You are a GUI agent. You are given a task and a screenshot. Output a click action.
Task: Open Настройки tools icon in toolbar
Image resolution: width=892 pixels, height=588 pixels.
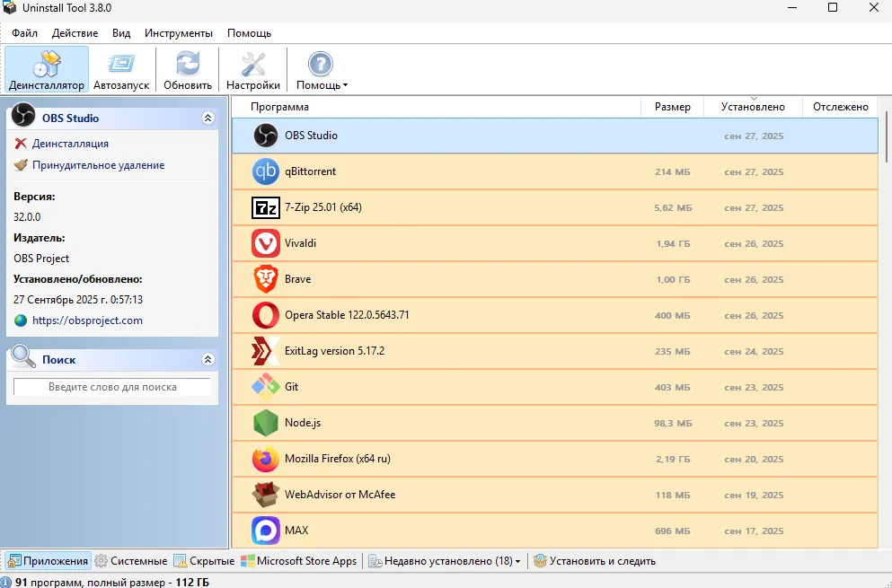pos(253,65)
